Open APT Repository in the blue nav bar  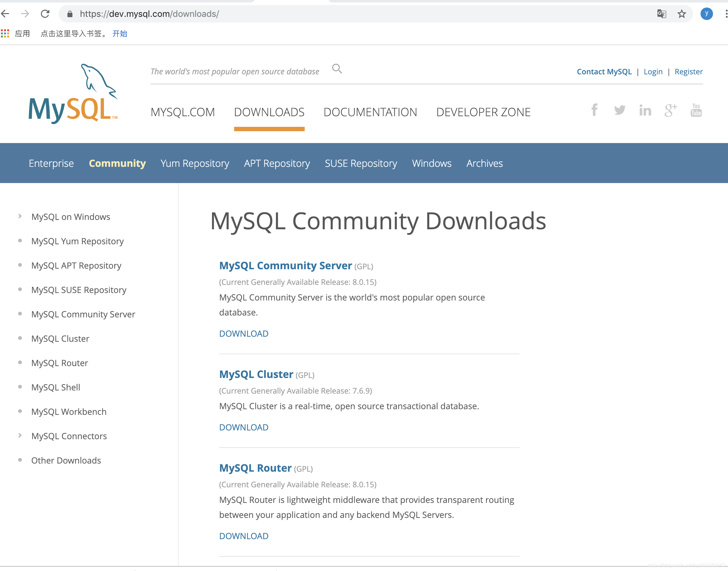(x=277, y=163)
